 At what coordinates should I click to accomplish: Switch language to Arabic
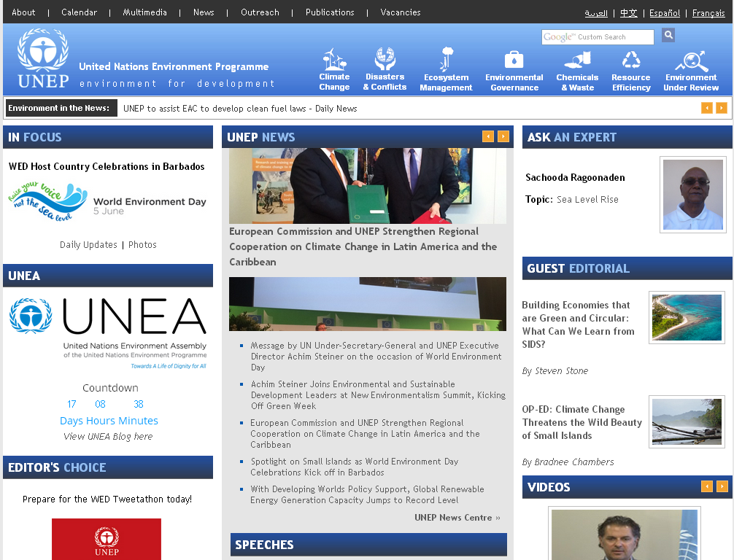[x=596, y=13]
